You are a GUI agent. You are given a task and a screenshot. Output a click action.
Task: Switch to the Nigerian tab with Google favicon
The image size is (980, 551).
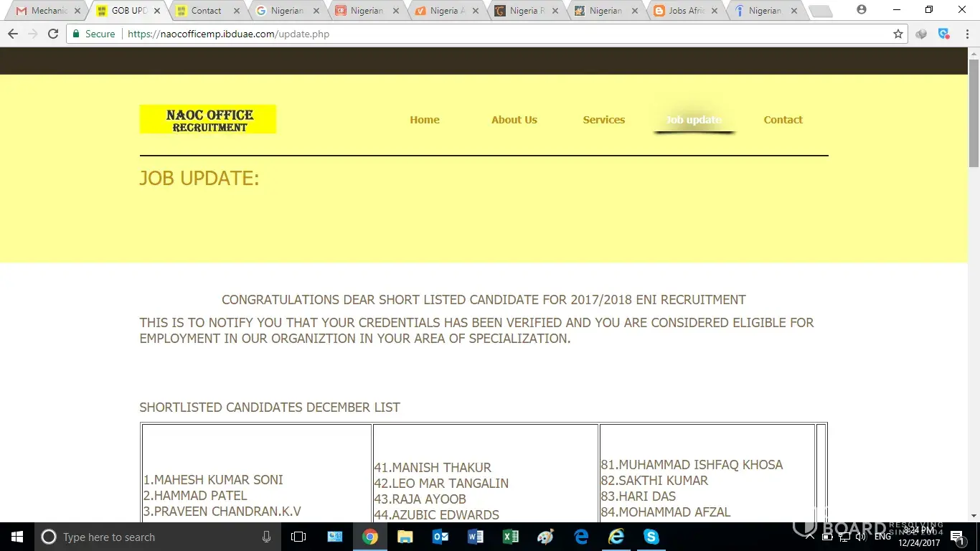tap(287, 11)
